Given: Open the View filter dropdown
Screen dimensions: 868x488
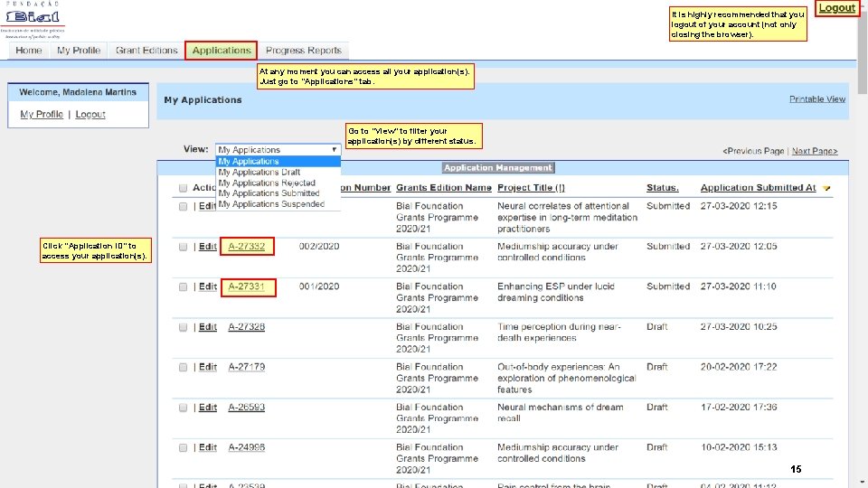Looking at the screenshot, I should coord(278,150).
